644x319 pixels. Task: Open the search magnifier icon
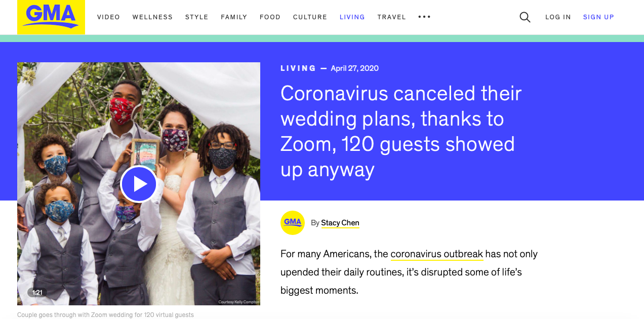(x=525, y=17)
